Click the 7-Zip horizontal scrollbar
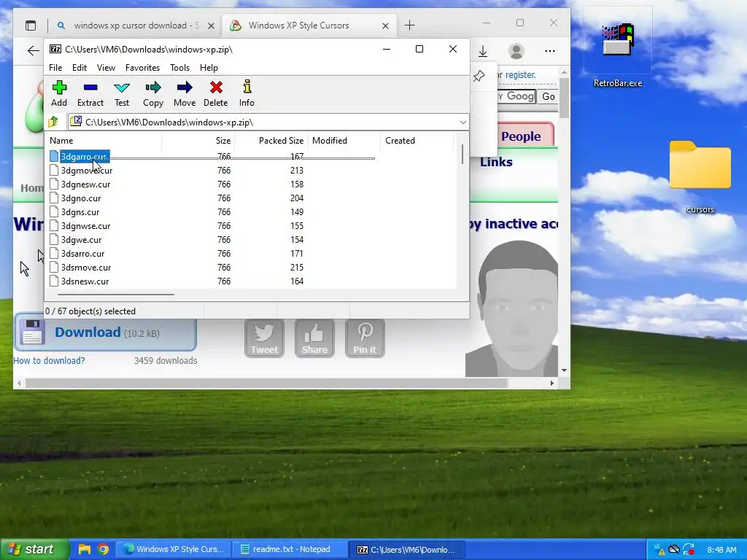This screenshot has height=560, width=747. [x=116, y=295]
